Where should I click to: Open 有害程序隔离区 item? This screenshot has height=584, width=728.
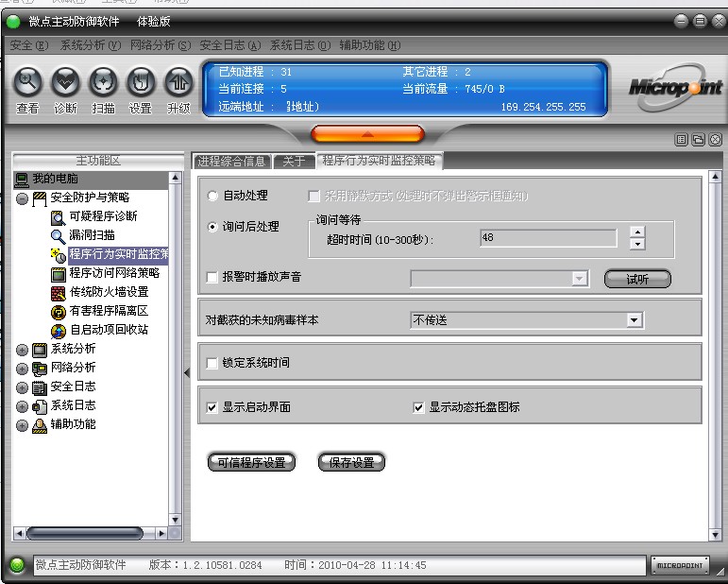pyautogui.click(x=109, y=310)
